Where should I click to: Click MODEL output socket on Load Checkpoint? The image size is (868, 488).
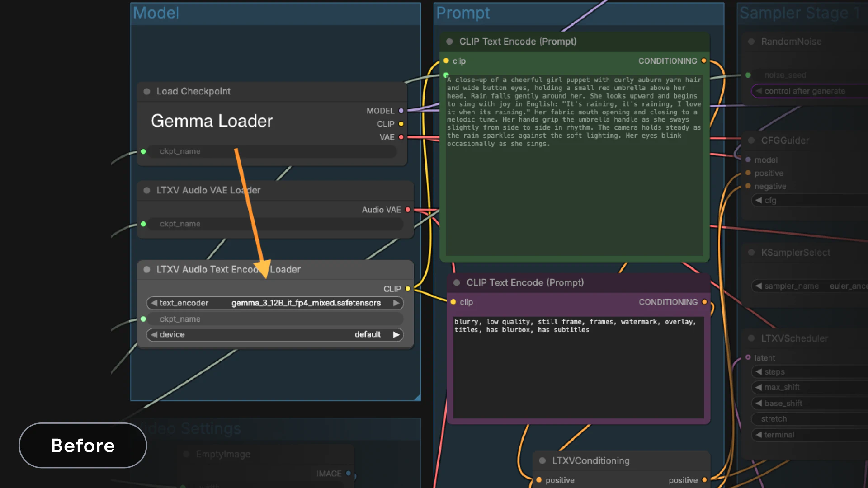pyautogui.click(x=401, y=111)
